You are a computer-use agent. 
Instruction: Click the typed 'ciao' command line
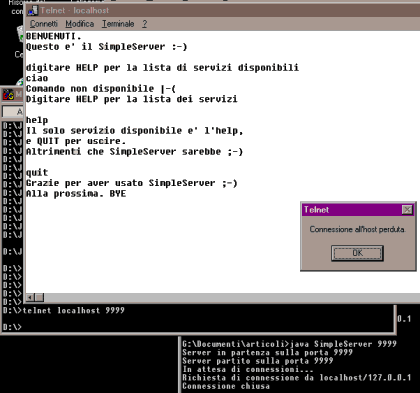coord(37,78)
